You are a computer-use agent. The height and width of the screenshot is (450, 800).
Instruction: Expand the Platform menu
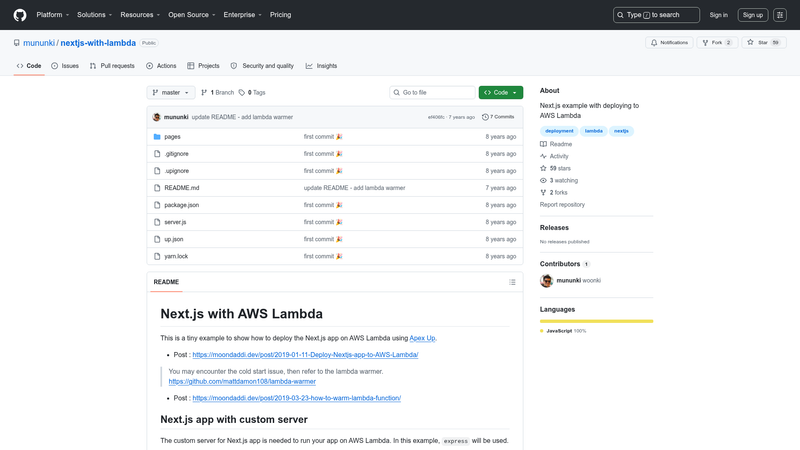coord(53,15)
